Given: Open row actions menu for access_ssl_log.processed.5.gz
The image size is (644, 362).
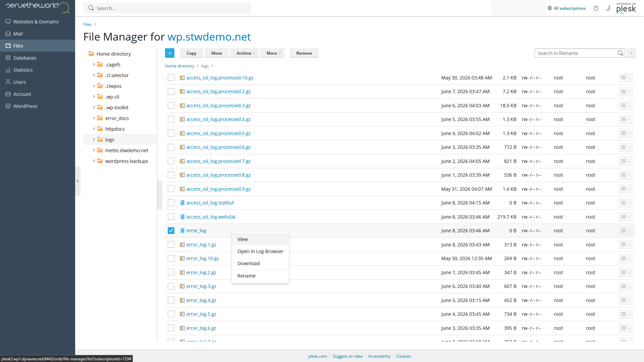Looking at the screenshot, I should coord(626,133).
